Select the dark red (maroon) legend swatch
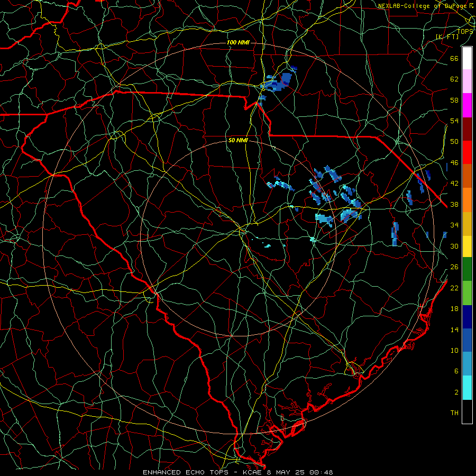Viewport: 476px width, 476px height. point(467,129)
